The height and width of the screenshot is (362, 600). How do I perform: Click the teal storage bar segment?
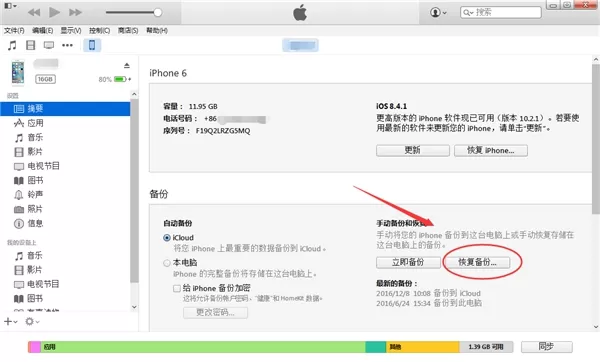click(x=376, y=347)
